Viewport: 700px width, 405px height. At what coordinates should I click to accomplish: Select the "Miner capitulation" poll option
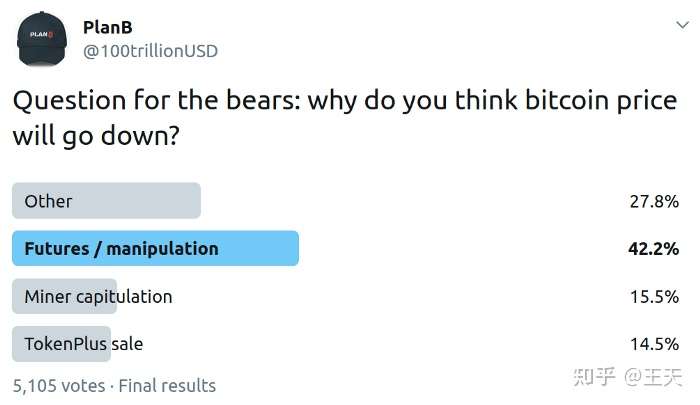point(98,297)
